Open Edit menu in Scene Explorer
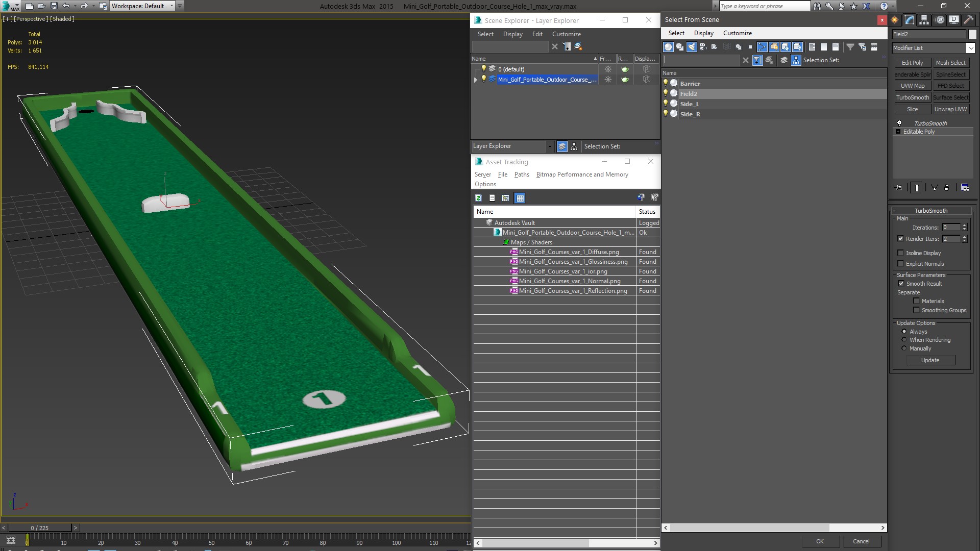This screenshot has width=980, height=551. [x=537, y=34]
